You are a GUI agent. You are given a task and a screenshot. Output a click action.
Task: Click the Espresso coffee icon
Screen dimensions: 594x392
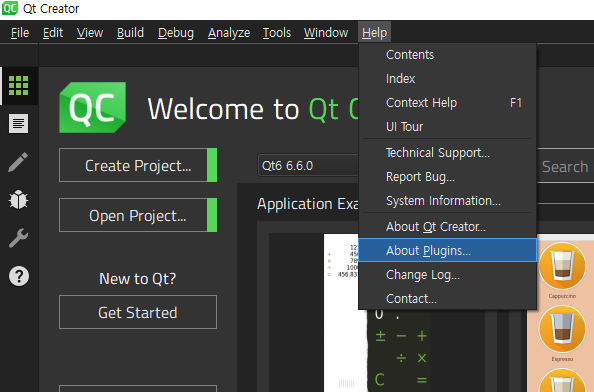click(562, 330)
